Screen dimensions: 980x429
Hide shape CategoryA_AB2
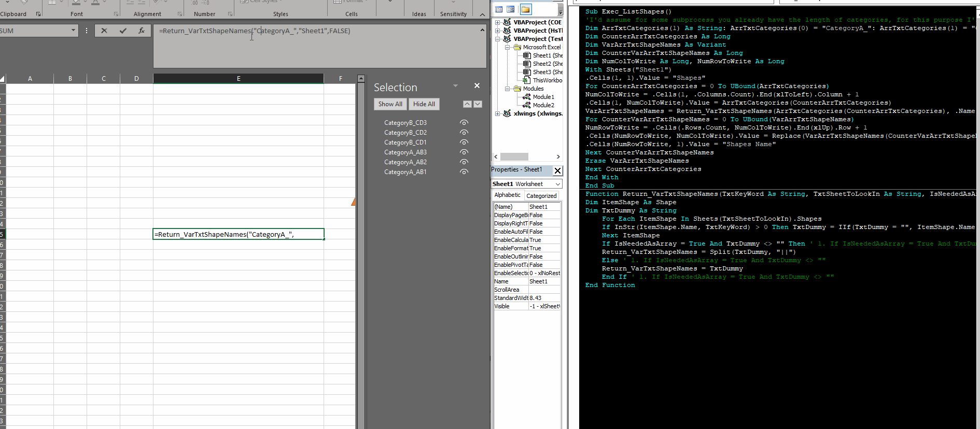point(464,162)
